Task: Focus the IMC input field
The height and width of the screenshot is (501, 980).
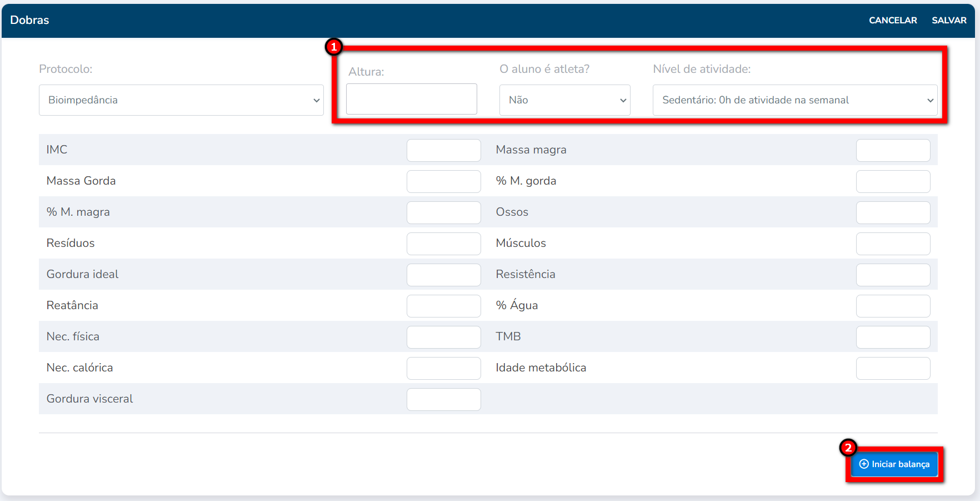Action: 443,150
